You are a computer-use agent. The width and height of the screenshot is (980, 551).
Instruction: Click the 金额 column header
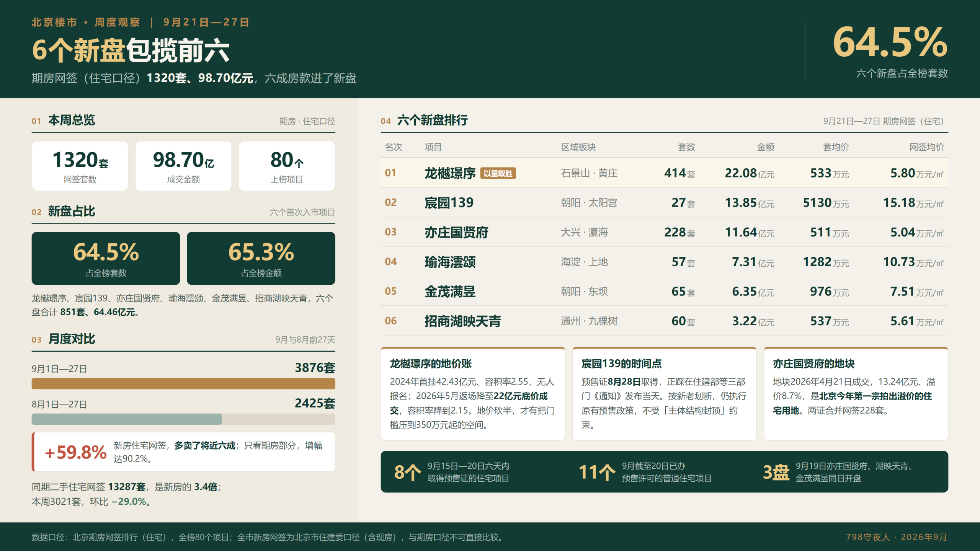pyautogui.click(x=766, y=147)
